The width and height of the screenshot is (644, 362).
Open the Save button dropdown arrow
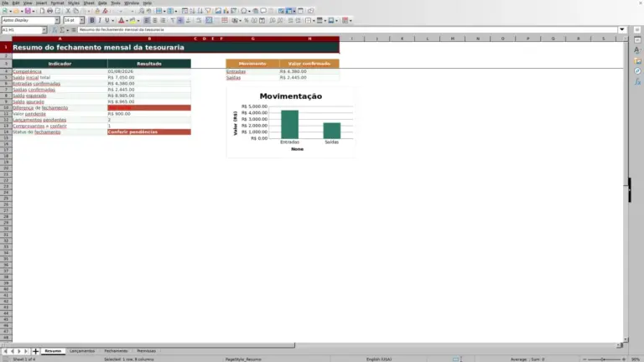tap(34, 11)
